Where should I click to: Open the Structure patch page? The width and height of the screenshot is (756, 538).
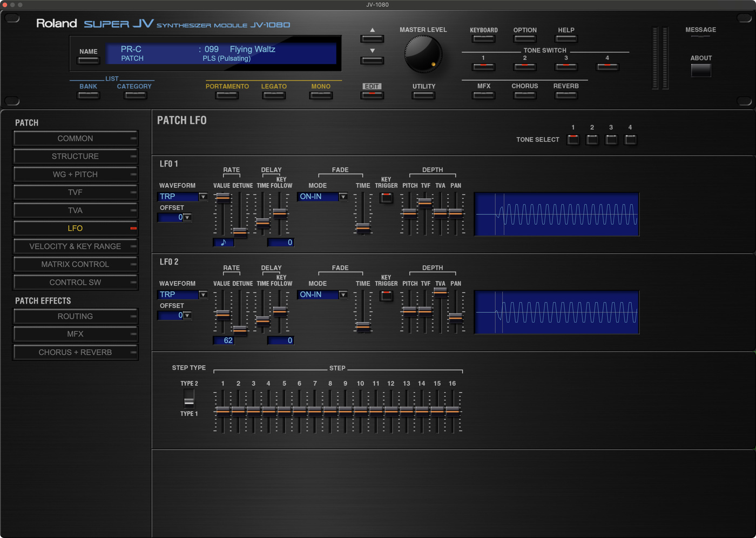tap(76, 156)
